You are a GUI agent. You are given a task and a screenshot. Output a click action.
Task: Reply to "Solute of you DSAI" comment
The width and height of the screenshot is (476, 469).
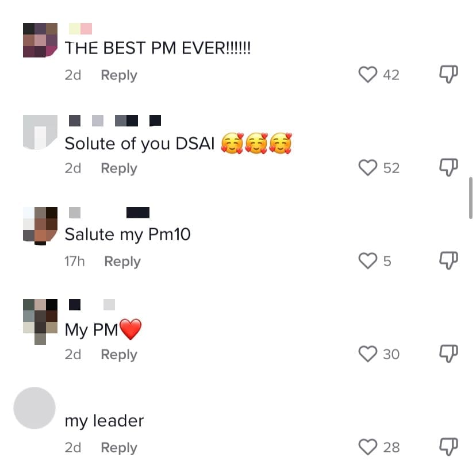(x=119, y=168)
